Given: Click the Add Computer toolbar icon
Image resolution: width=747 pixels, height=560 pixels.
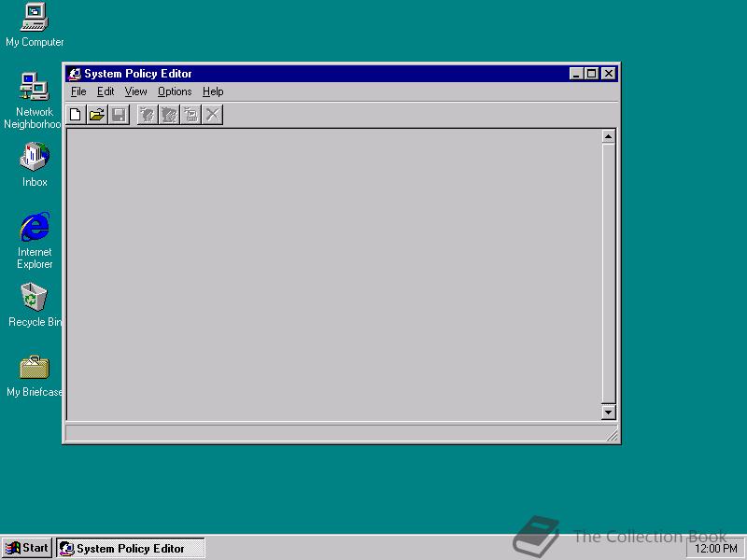Looking at the screenshot, I should pos(191,115).
